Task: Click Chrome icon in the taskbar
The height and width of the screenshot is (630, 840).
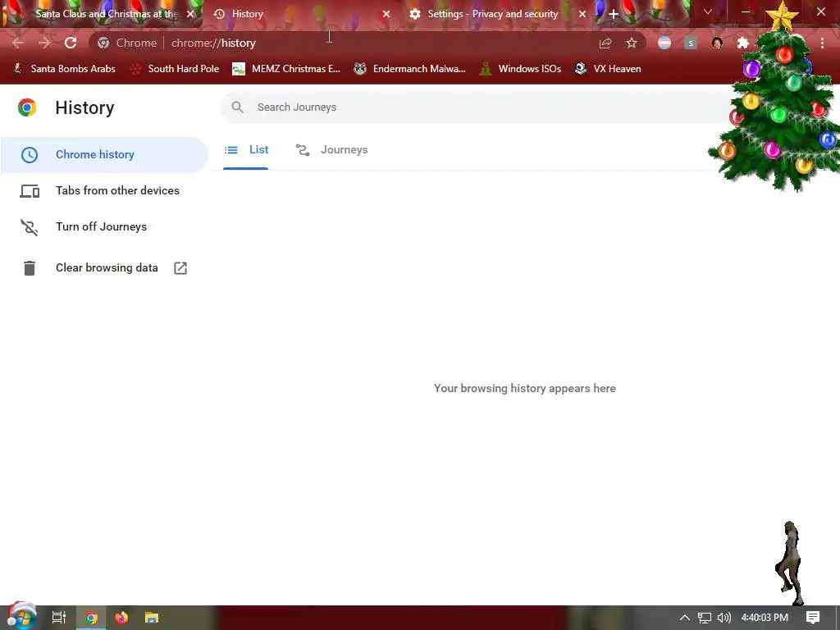Action: click(x=92, y=618)
